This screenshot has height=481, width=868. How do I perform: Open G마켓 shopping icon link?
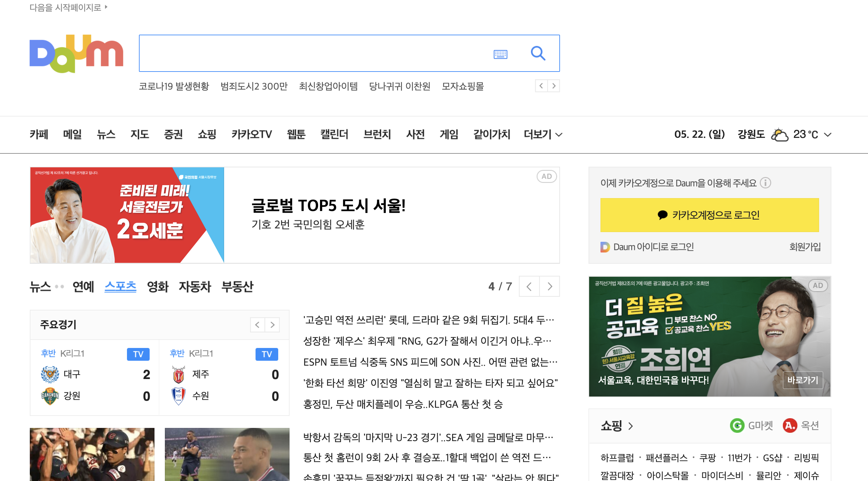coord(737,425)
